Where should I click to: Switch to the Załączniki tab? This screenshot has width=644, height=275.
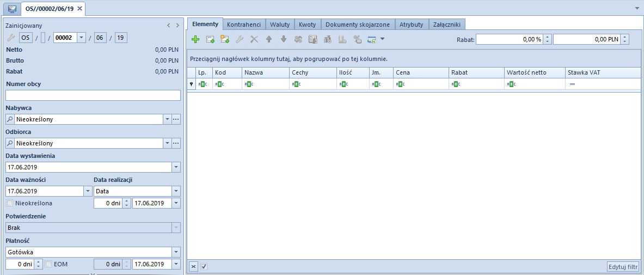click(x=447, y=25)
